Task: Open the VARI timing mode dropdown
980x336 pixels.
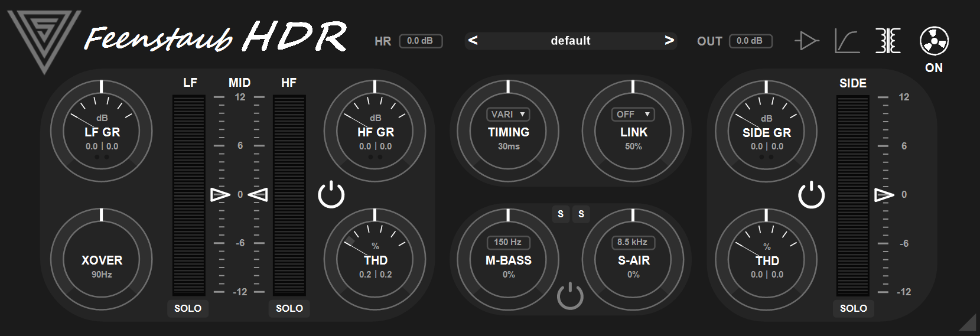Action: tap(508, 114)
